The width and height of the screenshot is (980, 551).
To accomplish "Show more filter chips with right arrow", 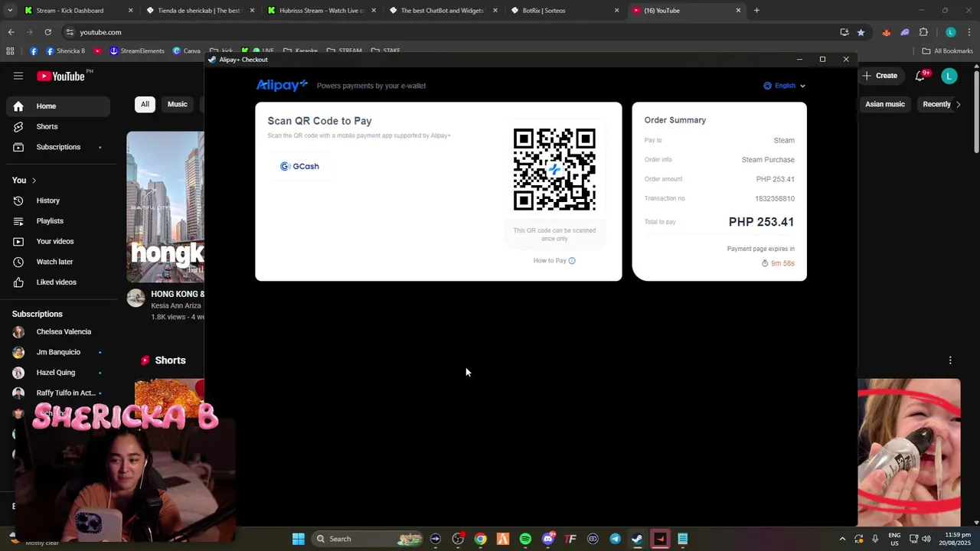I will (959, 104).
